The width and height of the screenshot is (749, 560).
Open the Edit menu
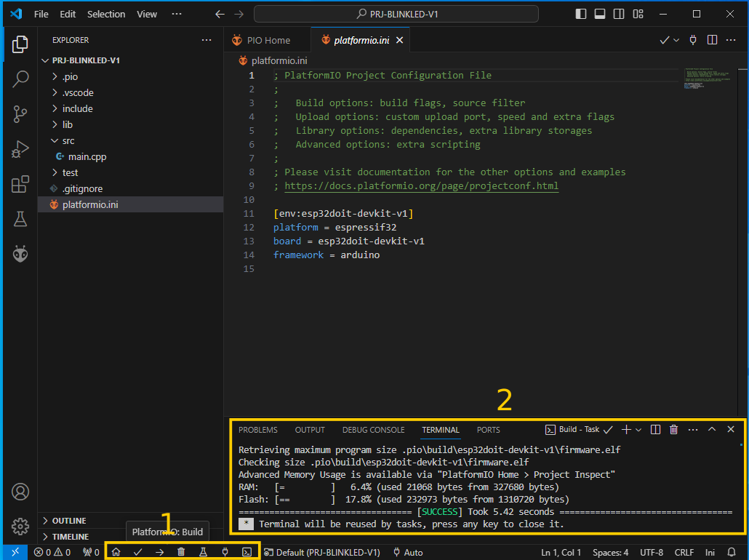pos(68,14)
